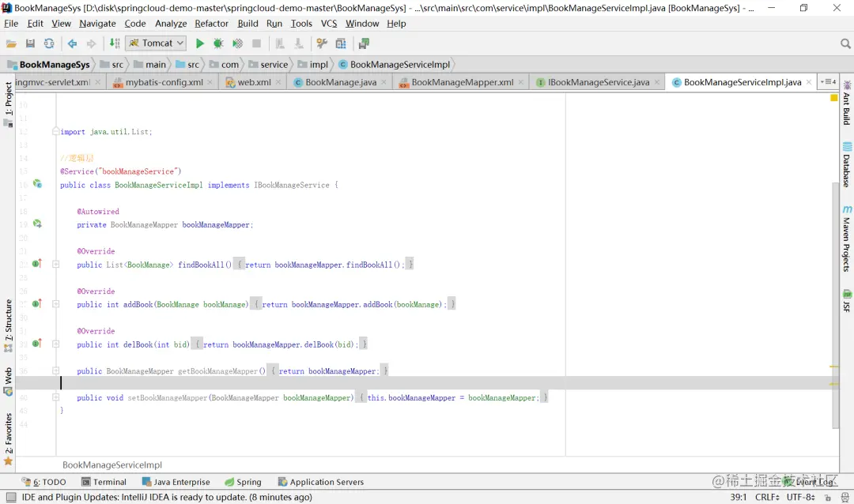This screenshot has height=504, width=854.
Task: Navigate Back with the blue arrow
Action: (72, 43)
